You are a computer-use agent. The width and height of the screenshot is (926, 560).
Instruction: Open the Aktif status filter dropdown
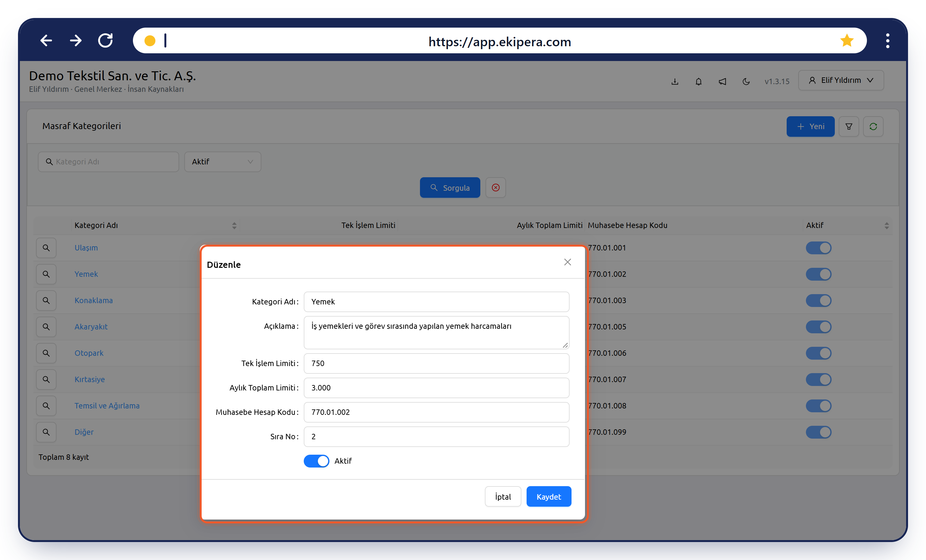pyautogui.click(x=223, y=162)
